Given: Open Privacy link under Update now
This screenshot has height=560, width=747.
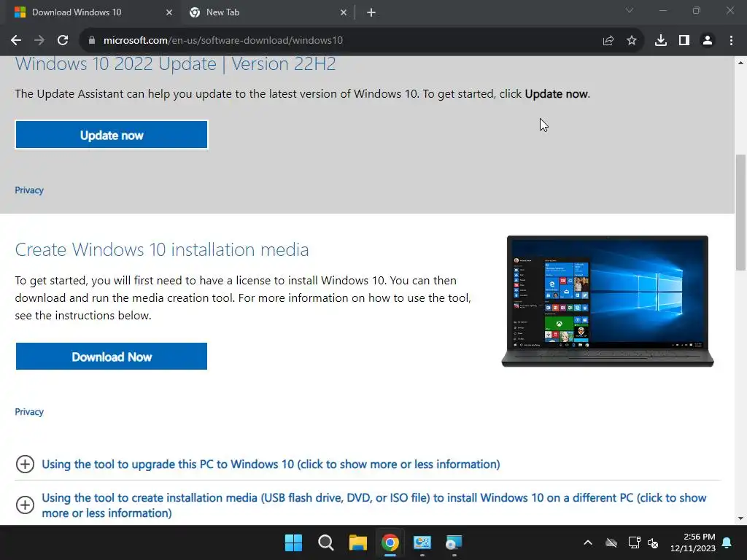Looking at the screenshot, I should tap(29, 190).
